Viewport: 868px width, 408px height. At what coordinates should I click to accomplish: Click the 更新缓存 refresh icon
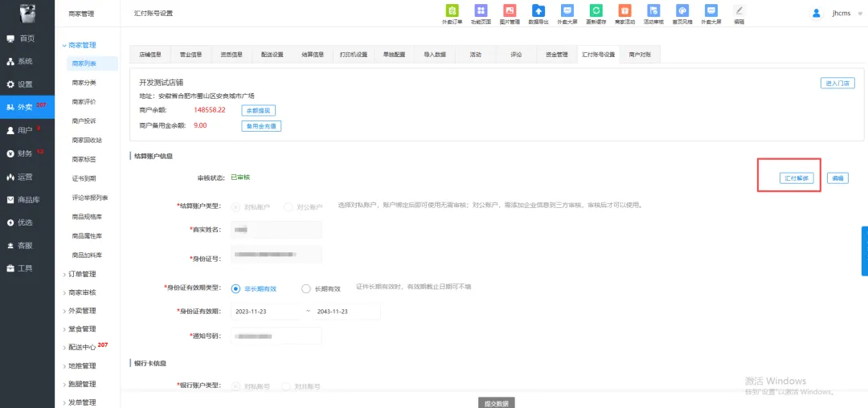point(596,11)
